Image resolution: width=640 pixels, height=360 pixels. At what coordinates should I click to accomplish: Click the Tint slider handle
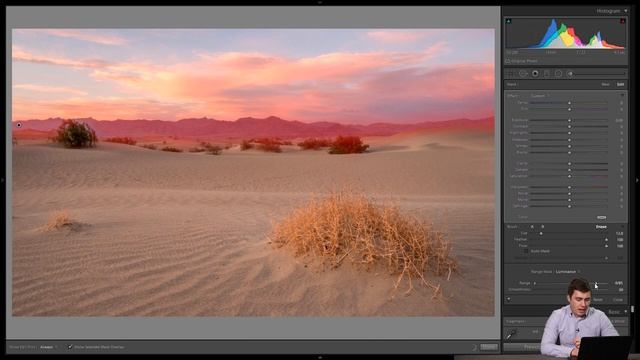pyautogui.click(x=569, y=109)
